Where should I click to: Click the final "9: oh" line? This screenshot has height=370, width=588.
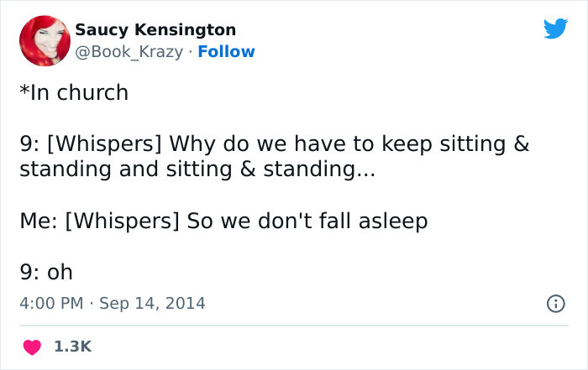46,273
